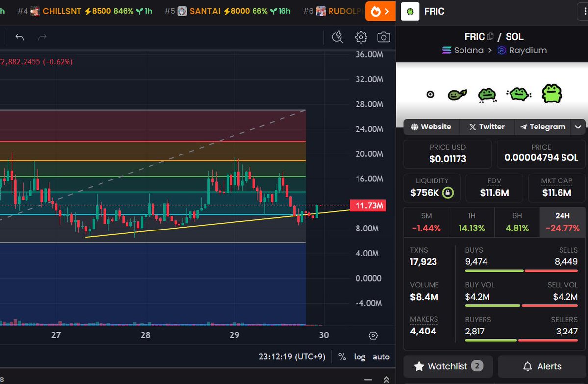Click the BUYS 9,474 value
Image resolution: width=588 pixels, height=384 pixels.
(x=476, y=262)
